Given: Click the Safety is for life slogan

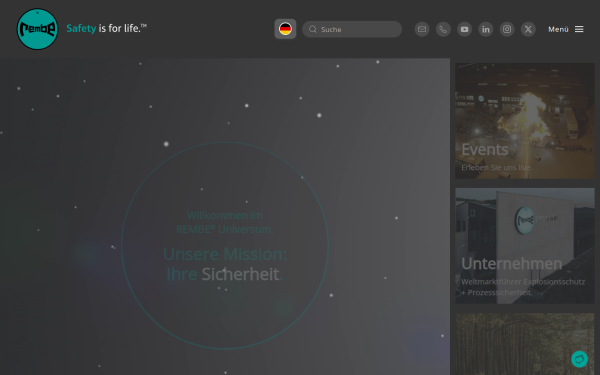Looking at the screenshot, I should (x=106, y=28).
